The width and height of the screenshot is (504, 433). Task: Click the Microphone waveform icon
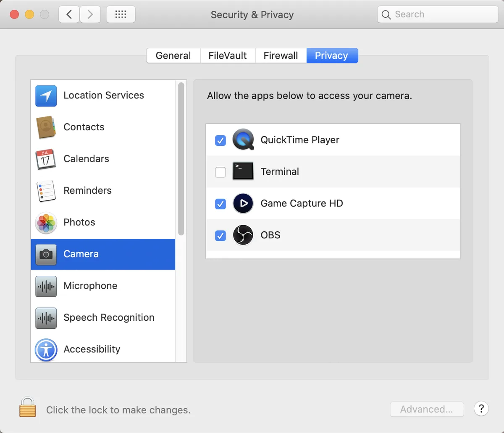[46, 286]
